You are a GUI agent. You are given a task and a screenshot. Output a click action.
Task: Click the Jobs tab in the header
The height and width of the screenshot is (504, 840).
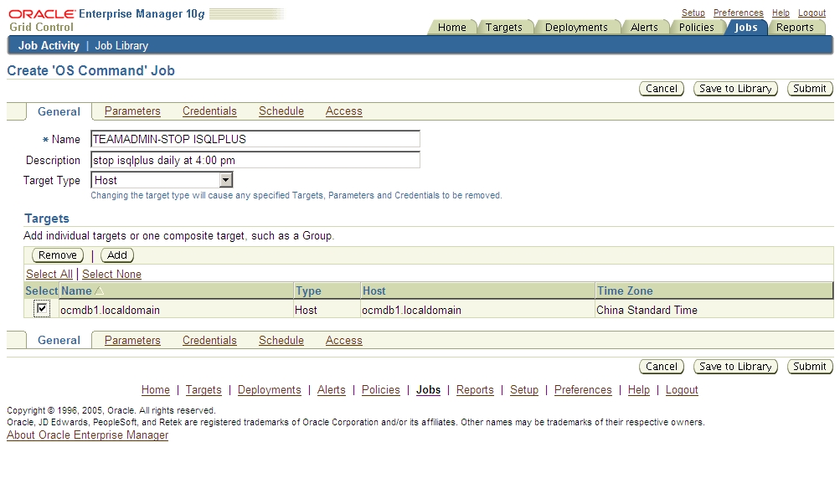pos(745,28)
